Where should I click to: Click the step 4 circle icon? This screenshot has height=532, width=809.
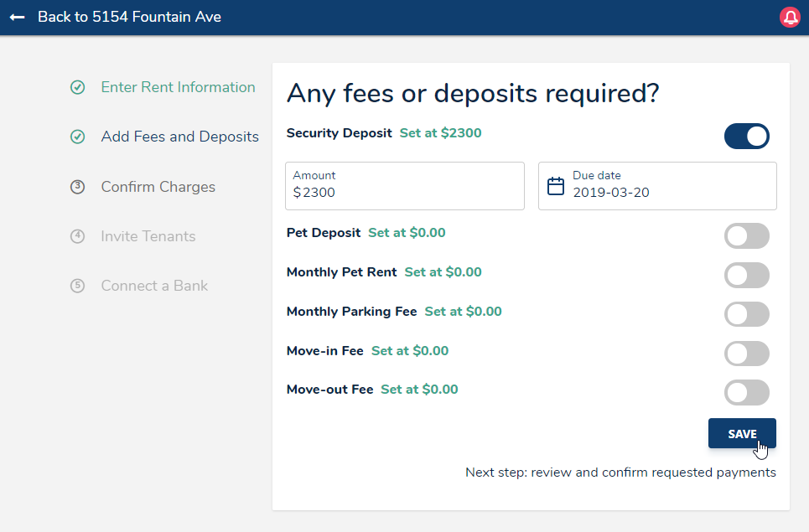point(77,236)
